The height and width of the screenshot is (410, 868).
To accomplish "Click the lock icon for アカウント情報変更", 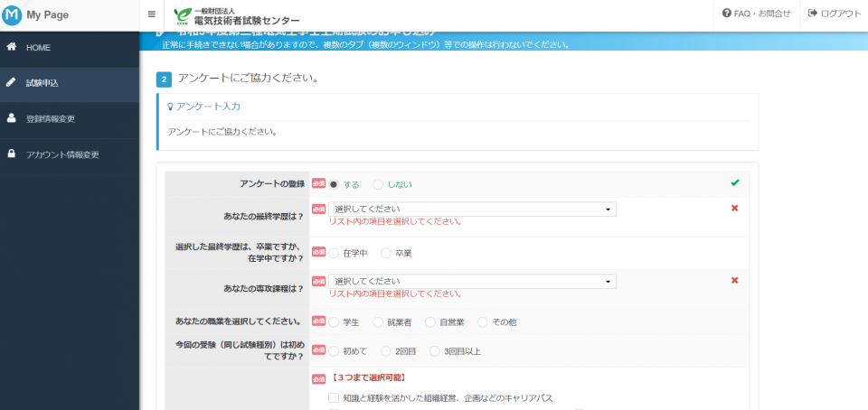I will tap(11, 154).
